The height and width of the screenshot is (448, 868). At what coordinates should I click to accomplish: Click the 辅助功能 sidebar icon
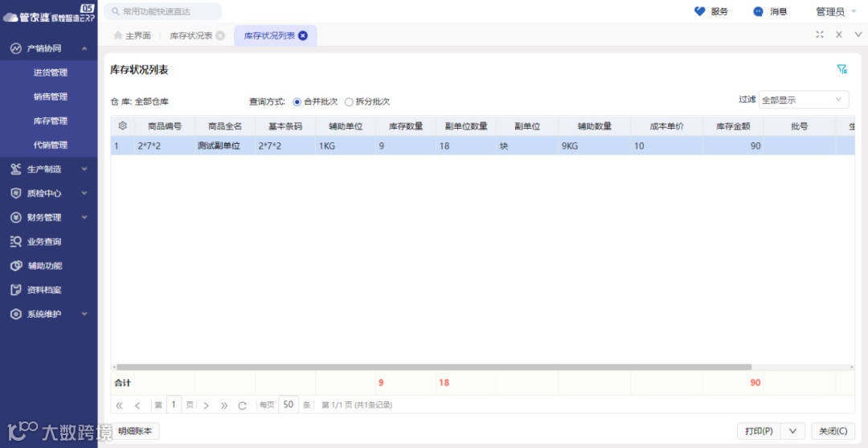click(16, 265)
